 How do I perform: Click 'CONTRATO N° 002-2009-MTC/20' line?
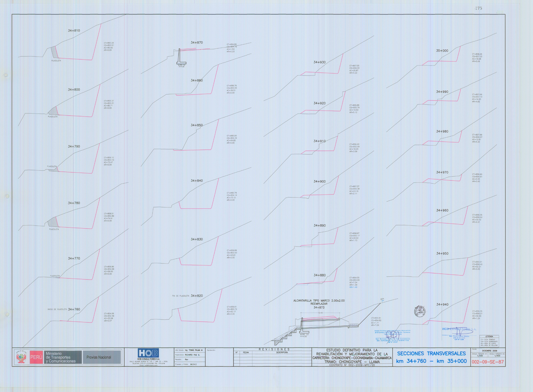coord(352,365)
